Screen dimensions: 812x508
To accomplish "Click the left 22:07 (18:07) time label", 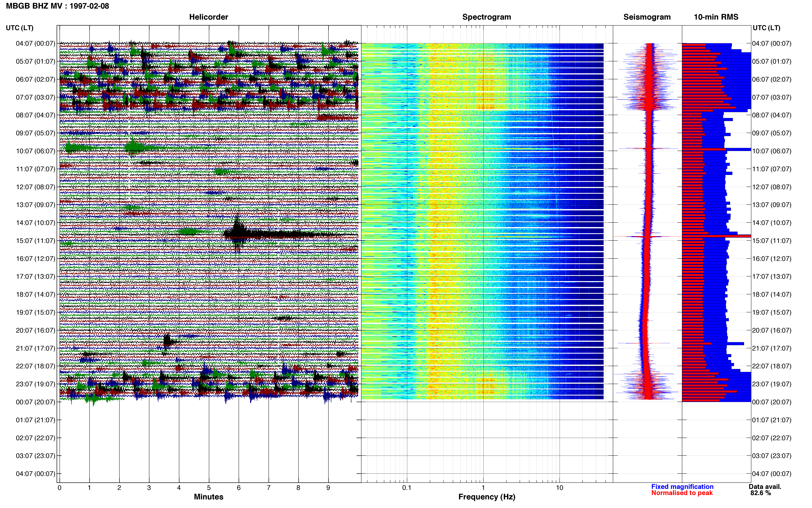I will (x=35, y=366).
